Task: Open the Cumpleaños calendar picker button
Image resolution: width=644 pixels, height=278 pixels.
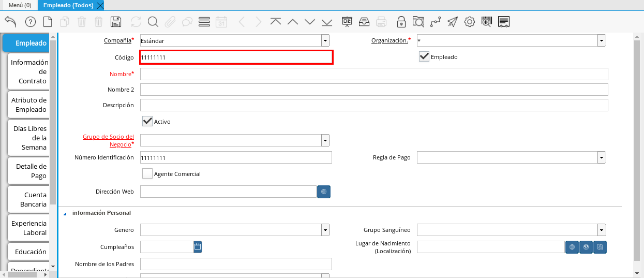Action: tap(198, 247)
